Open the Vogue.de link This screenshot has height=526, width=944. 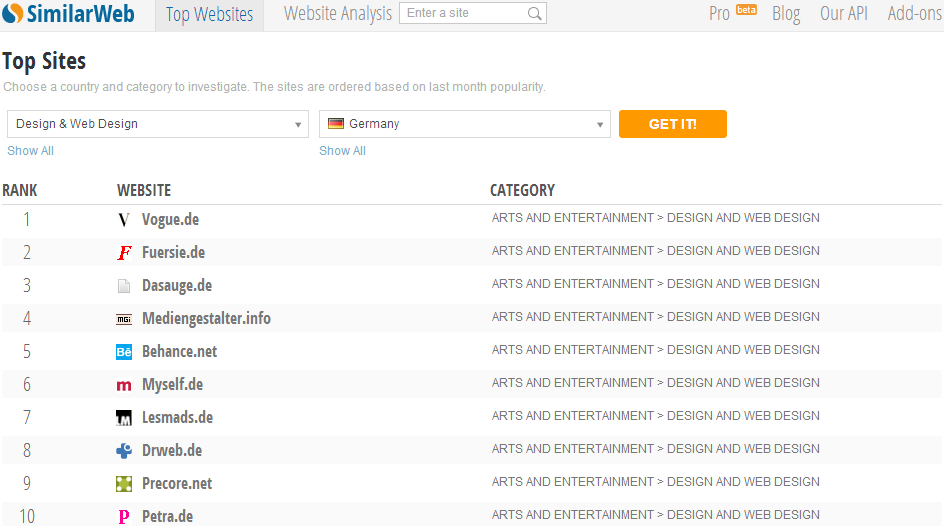(170, 220)
